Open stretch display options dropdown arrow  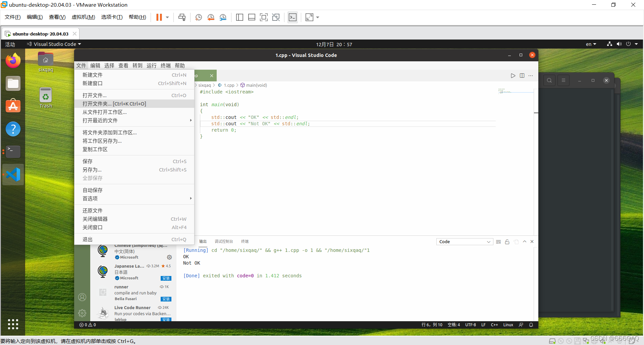[x=318, y=17]
